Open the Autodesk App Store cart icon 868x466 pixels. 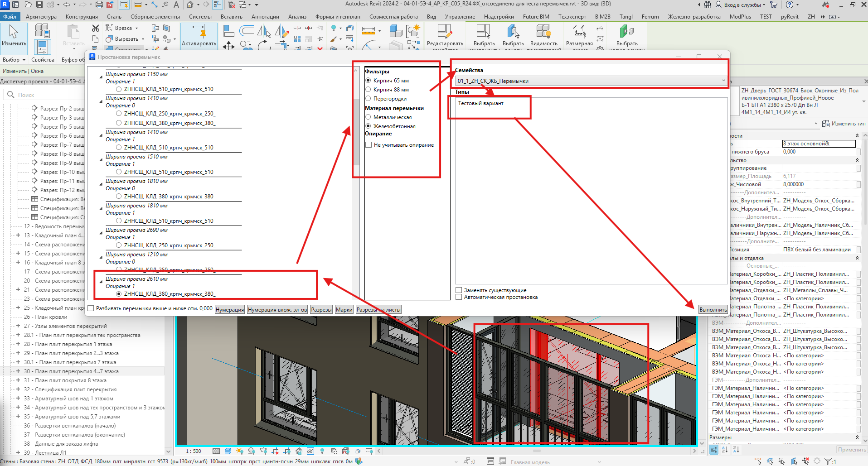tap(774, 5)
